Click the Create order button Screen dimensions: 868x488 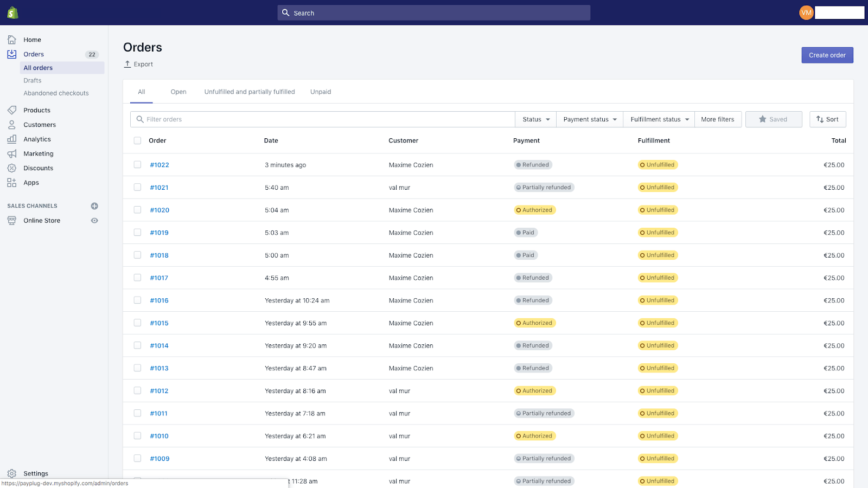tap(826, 55)
